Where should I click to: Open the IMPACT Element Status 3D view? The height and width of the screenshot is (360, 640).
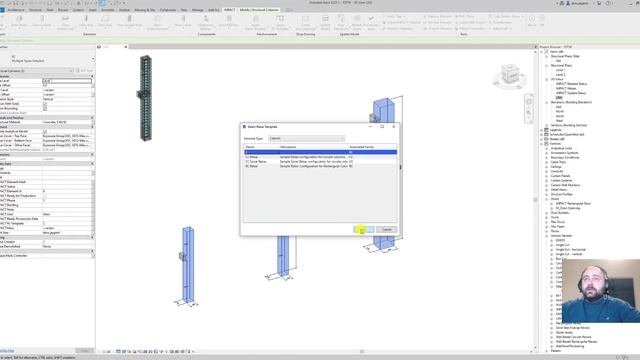tap(571, 84)
